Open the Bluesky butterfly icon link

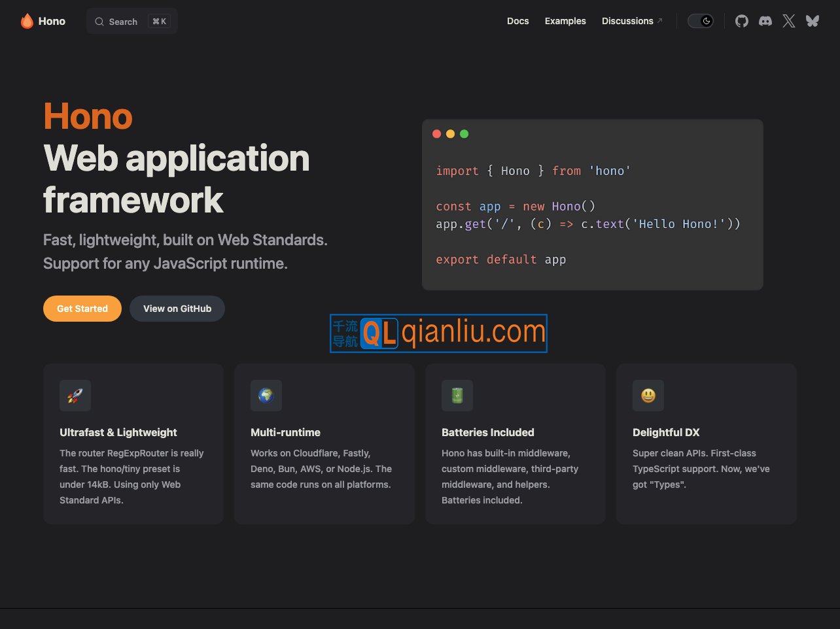tap(812, 21)
